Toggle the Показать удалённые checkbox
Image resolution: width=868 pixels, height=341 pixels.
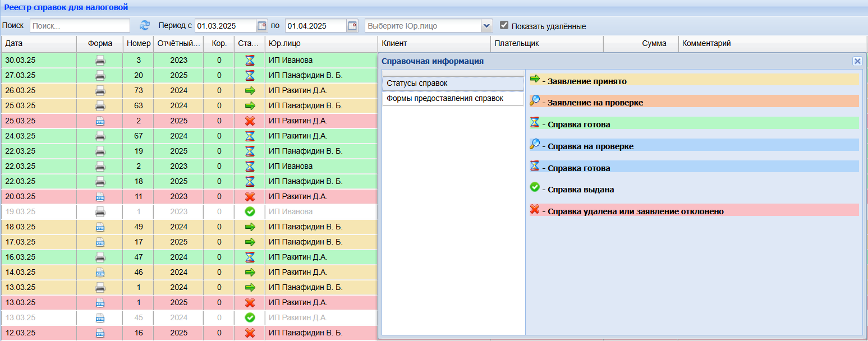pos(504,25)
